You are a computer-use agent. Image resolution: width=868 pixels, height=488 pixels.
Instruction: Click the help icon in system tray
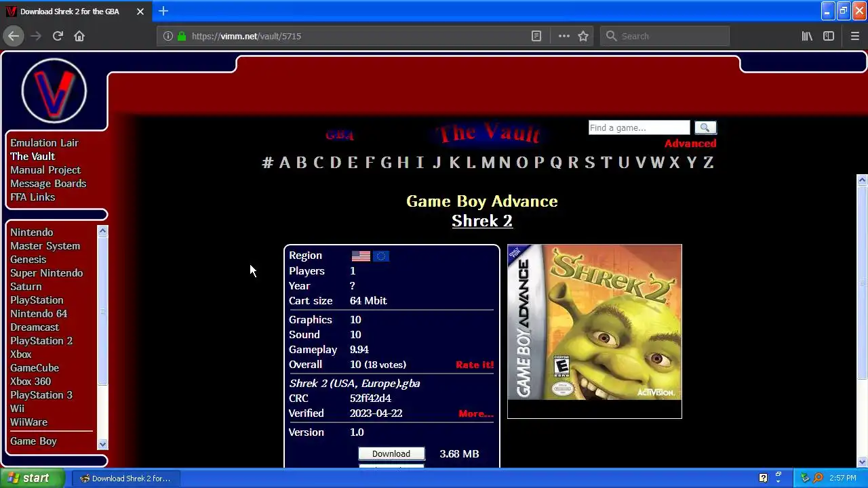[763, 478]
